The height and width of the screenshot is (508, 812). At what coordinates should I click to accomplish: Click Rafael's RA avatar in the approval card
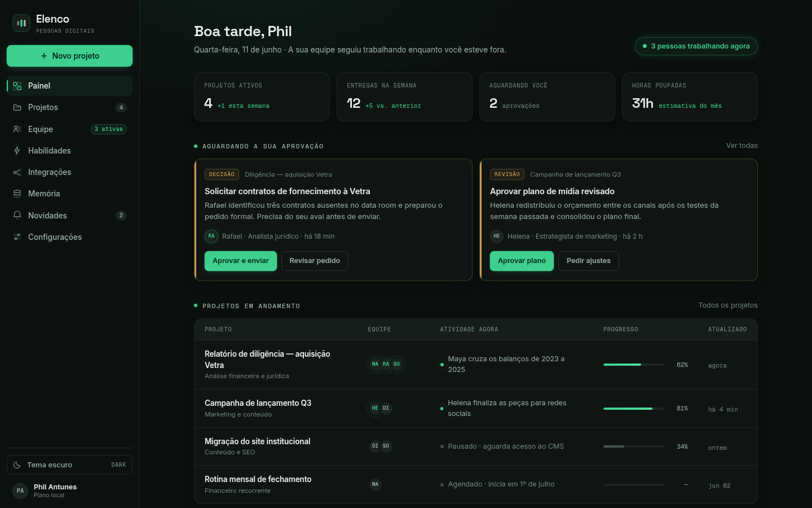tap(211, 236)
